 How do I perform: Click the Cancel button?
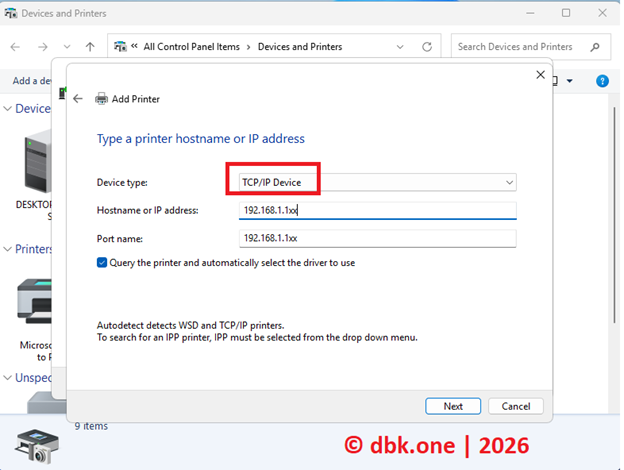[x=516, y=406]
